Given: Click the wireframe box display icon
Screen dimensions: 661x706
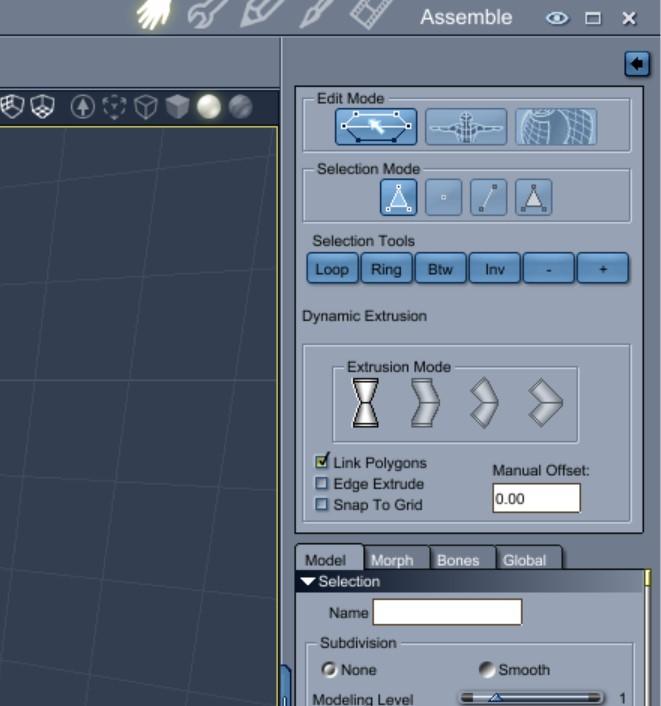Looking at the screenshot, I should (x=146, y=107).
